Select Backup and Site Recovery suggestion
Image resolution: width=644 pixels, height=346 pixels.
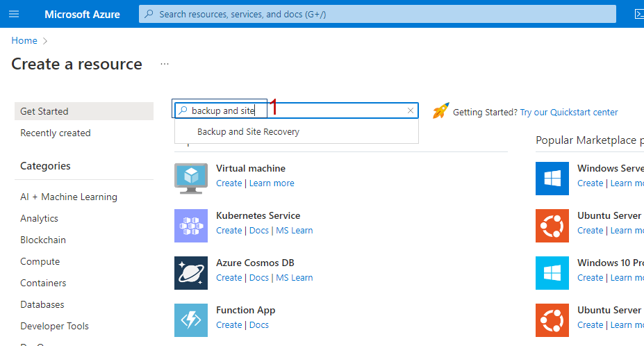(297, 132)
